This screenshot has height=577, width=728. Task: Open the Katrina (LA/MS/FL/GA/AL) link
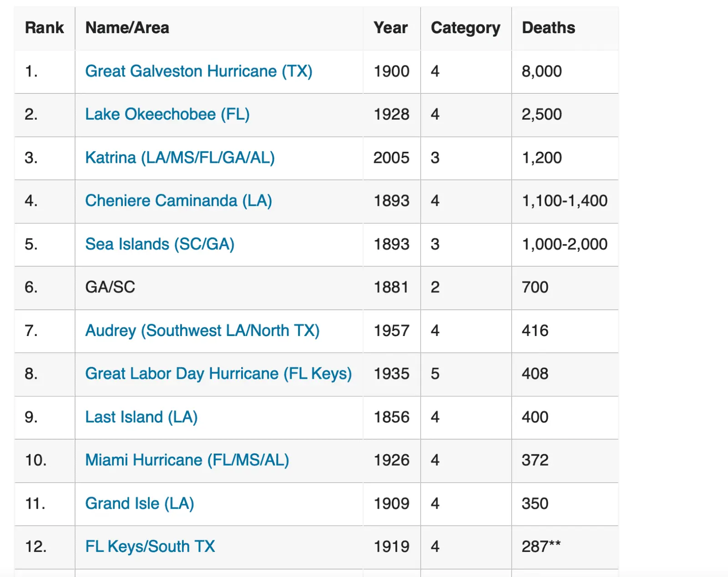(180, 158)
